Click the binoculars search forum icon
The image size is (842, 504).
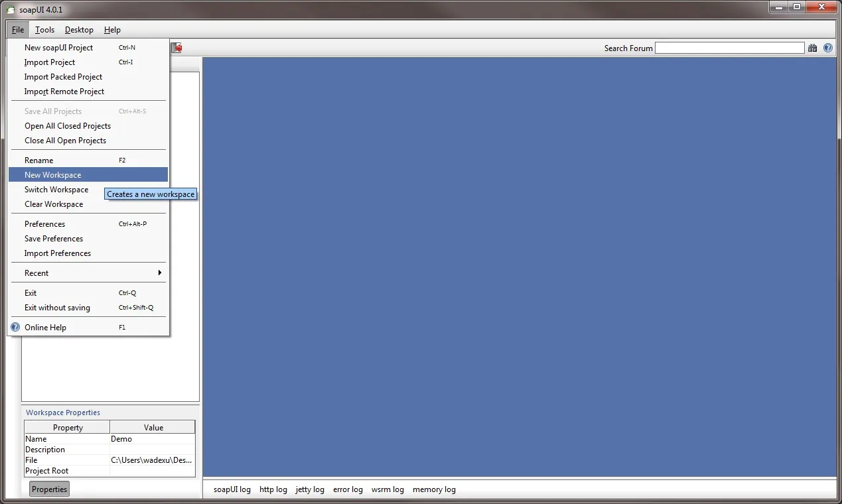coord(812,48)
